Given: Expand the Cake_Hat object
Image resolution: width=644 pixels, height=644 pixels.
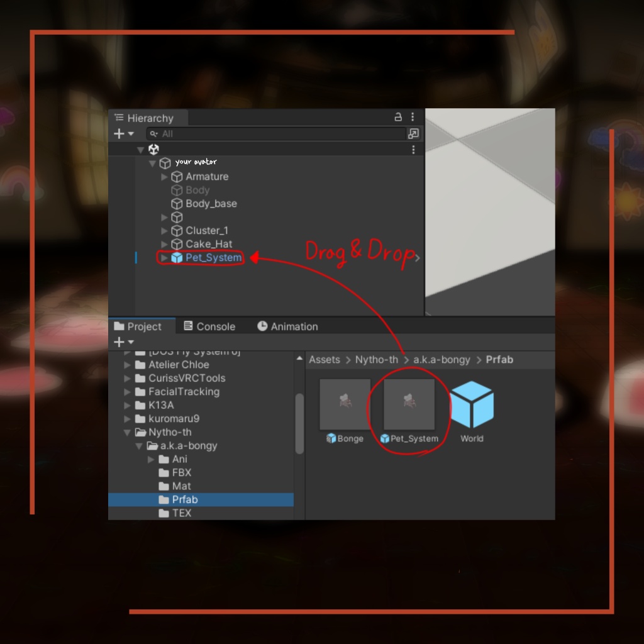Looking at the screenshot, I should pyautogui.click(x=164, y=245).
